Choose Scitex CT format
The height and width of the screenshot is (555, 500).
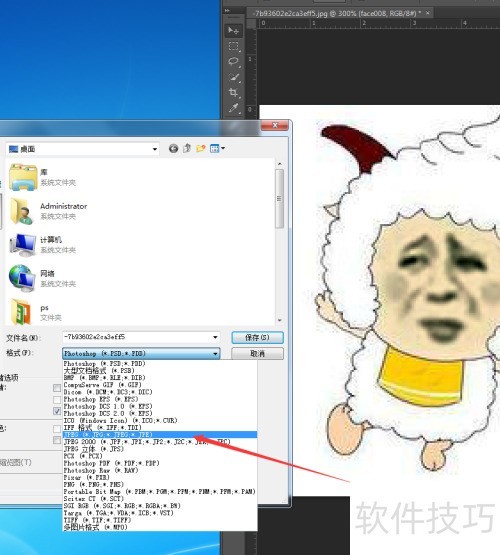point(160,499)
